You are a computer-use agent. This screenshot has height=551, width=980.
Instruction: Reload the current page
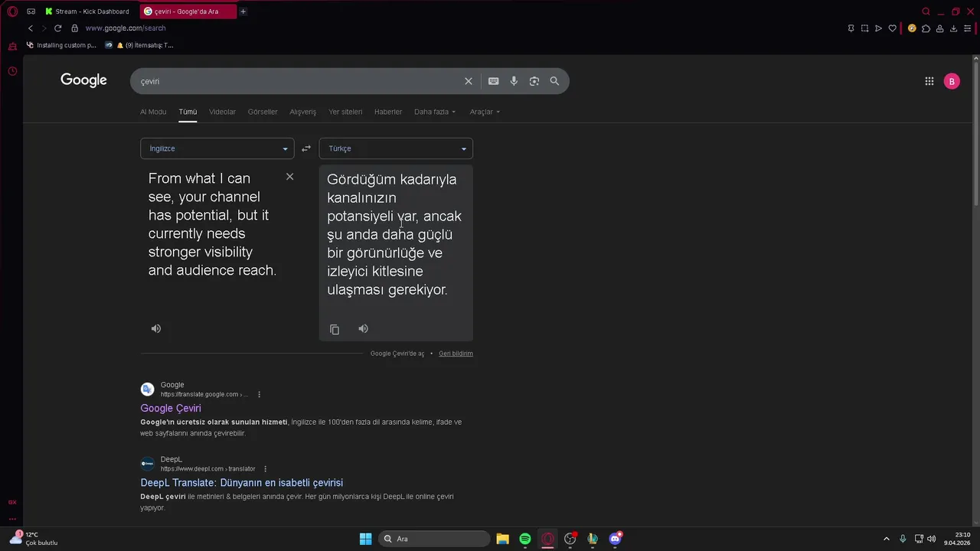coord(57,28)
